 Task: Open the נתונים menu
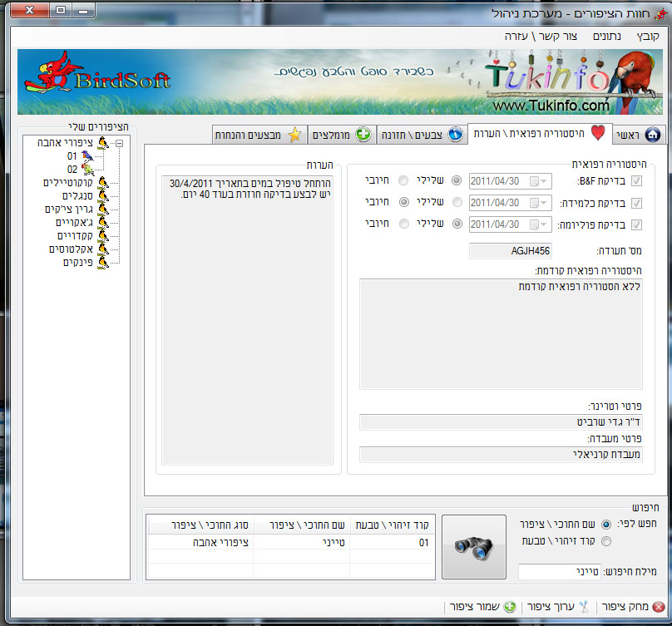tap(609, 37)
